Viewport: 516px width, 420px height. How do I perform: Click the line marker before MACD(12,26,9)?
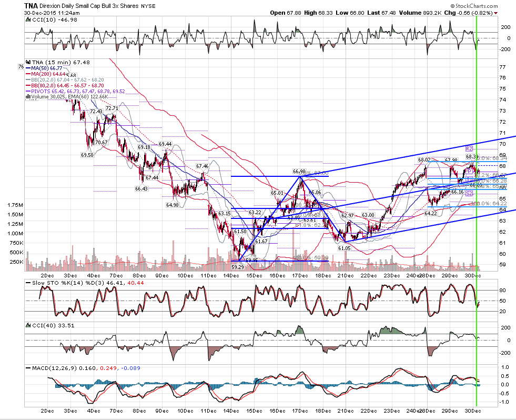tap(28, 368)
